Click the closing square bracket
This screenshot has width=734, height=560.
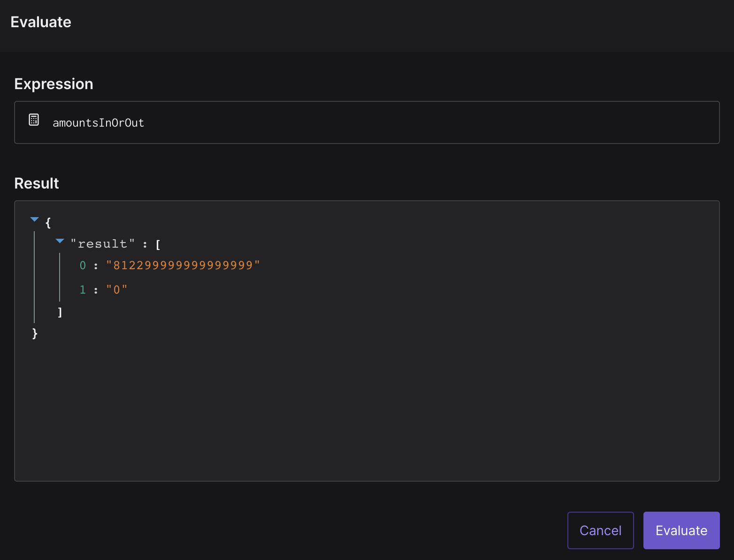point(60,312)
